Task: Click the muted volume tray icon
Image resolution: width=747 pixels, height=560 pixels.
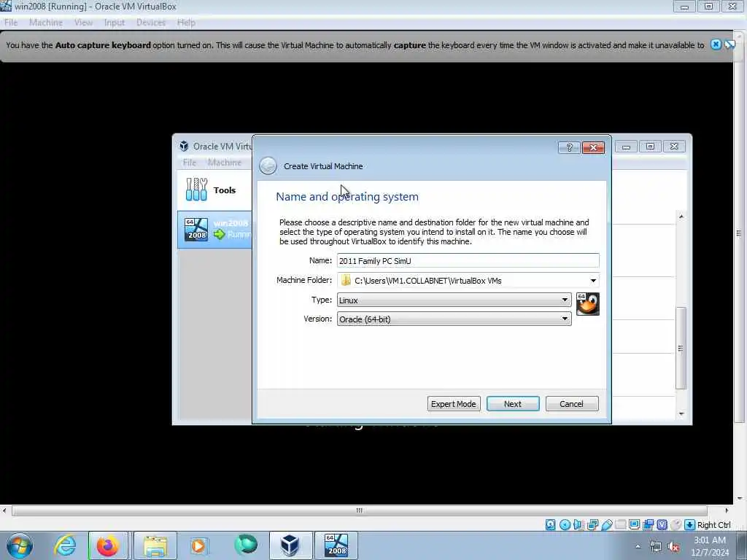Action: (673, 547)
